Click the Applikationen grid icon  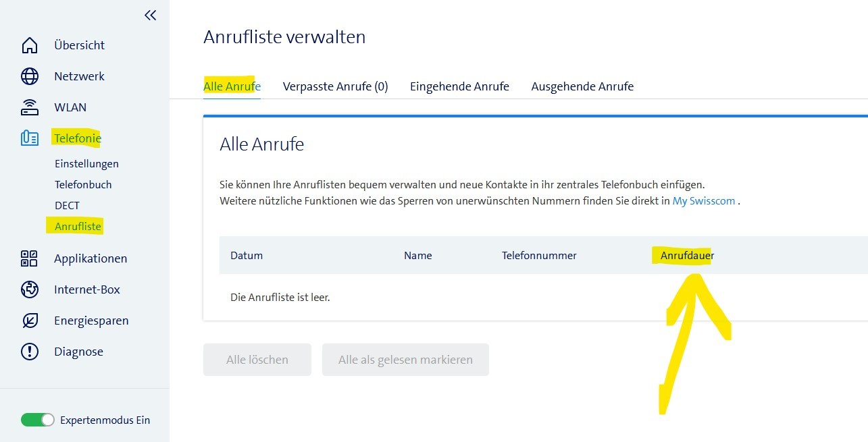(x=30, y=258)
